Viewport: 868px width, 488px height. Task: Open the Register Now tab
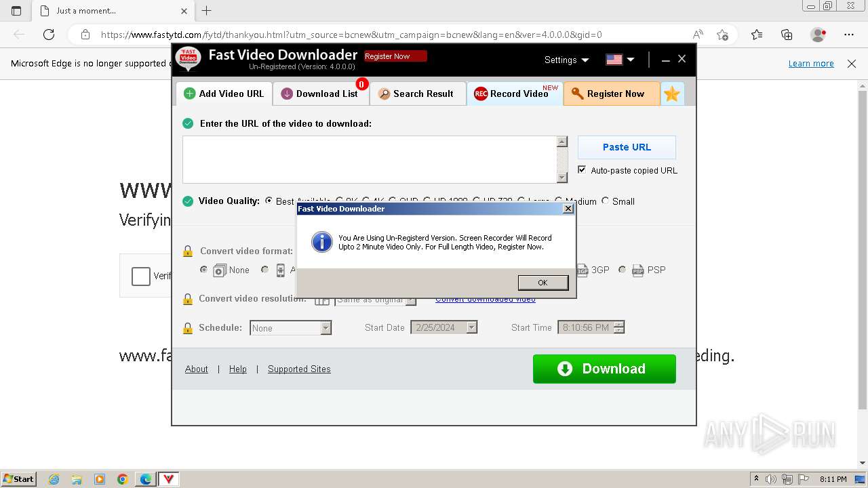click(612, 94)
